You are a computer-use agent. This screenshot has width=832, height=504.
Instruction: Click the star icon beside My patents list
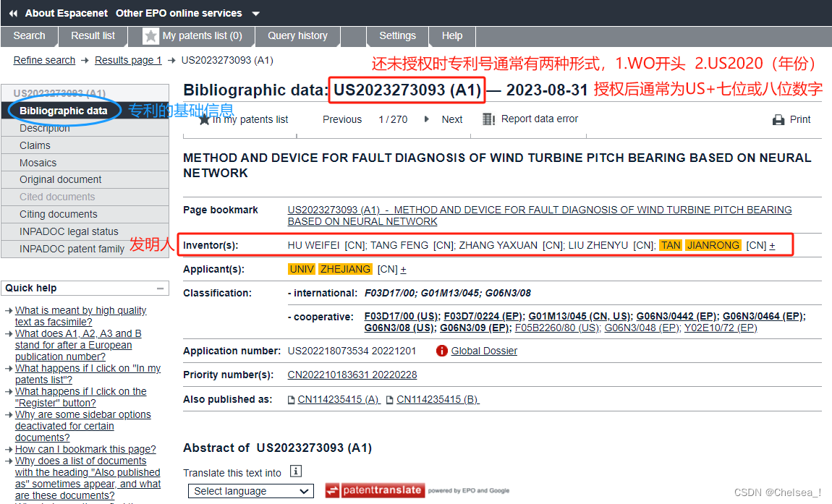point(150,36)
